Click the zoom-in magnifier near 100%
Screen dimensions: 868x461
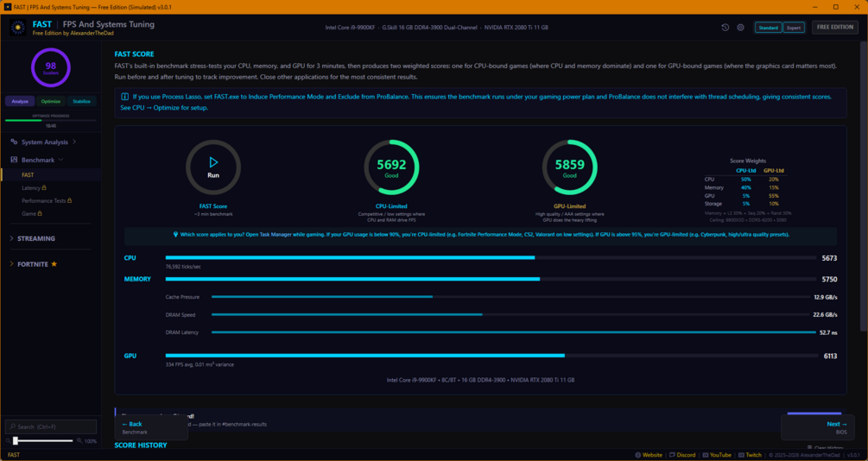(79, 440)
